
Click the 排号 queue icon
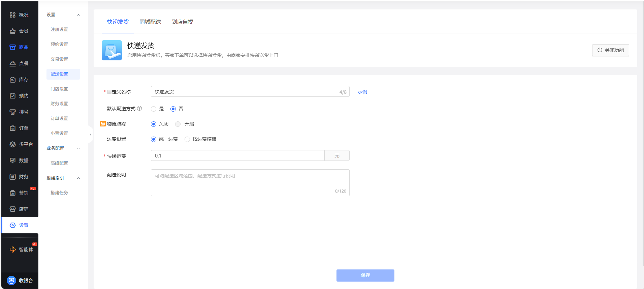point(12,112)
